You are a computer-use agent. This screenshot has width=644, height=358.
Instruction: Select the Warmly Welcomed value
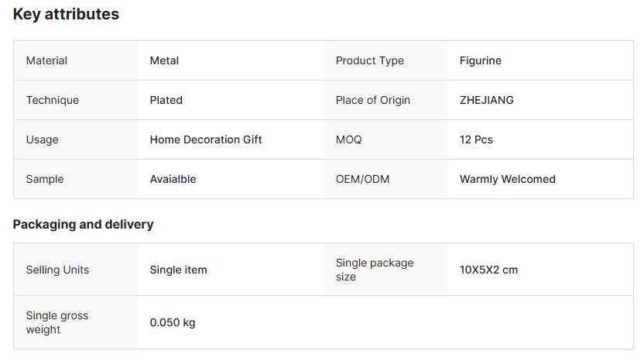tap(507, 179)
